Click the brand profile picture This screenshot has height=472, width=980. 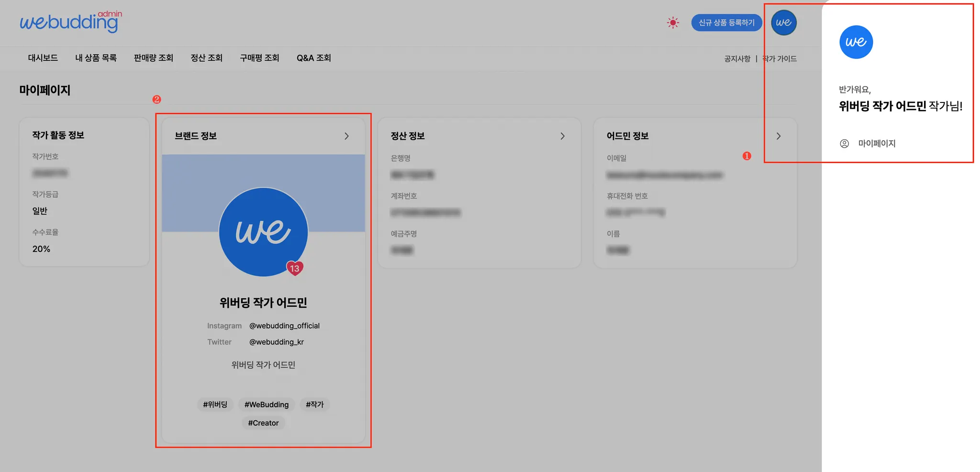click(x=263, y=232)
